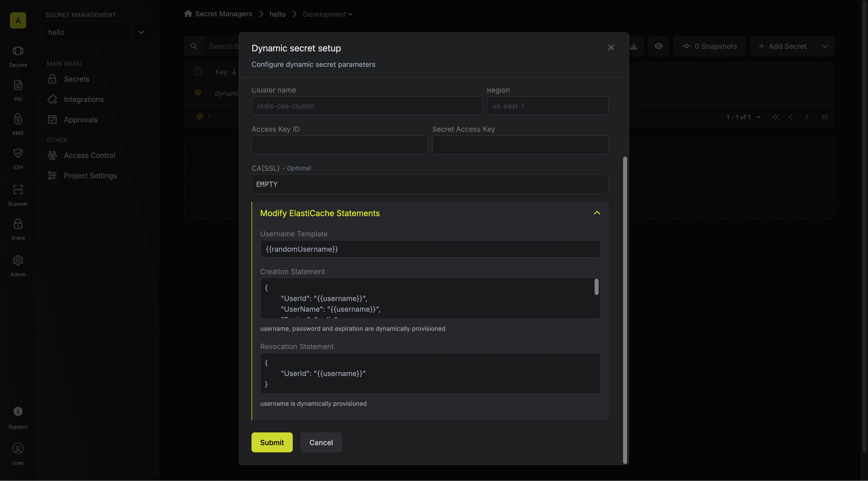Close the Dynamic secret setup dialog

point(611,48)
